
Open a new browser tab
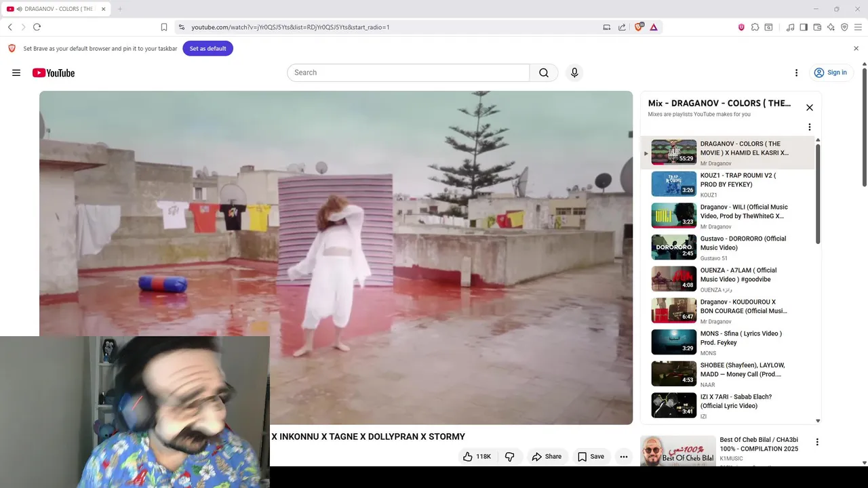(x=120, y=9)
